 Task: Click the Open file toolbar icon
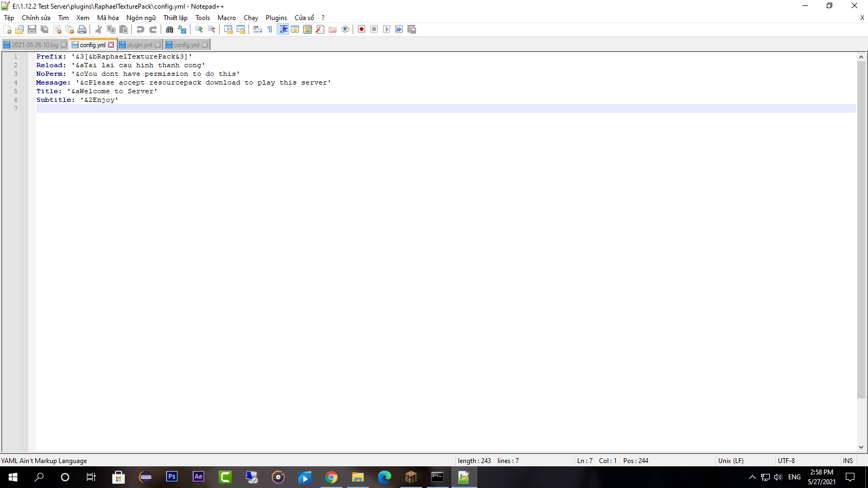(x=20, y=29)
